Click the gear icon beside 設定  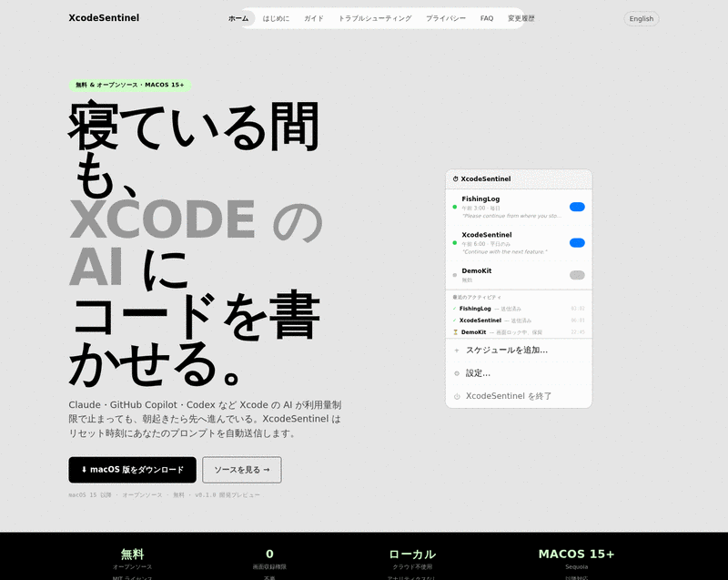pos(457,373)
